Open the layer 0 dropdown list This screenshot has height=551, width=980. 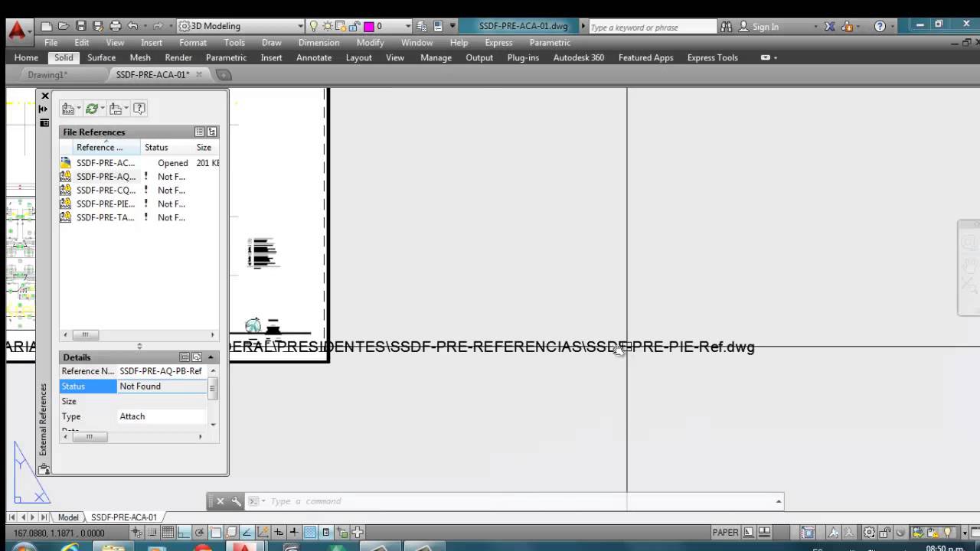pos(407,26)
